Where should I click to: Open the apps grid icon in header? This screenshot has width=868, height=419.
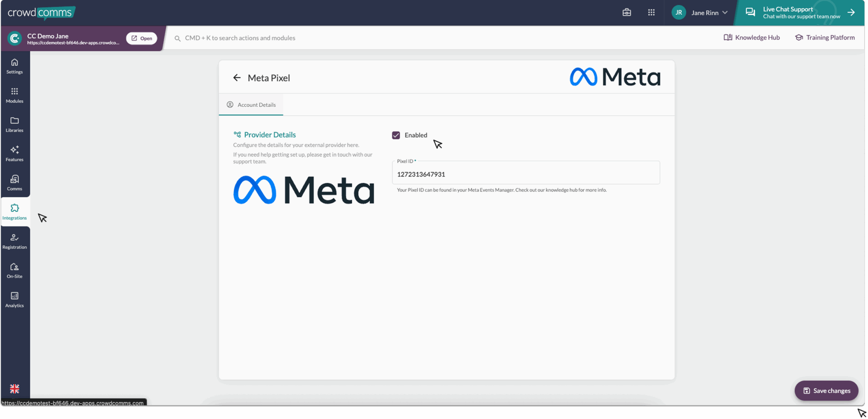point(651,13)
